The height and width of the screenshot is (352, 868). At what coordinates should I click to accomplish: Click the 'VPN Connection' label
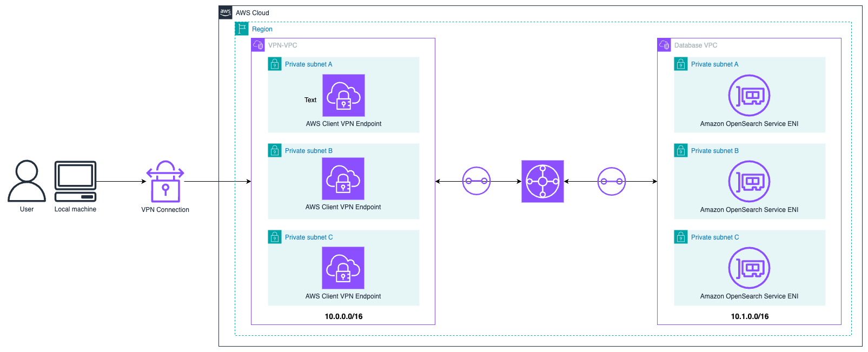165,210
